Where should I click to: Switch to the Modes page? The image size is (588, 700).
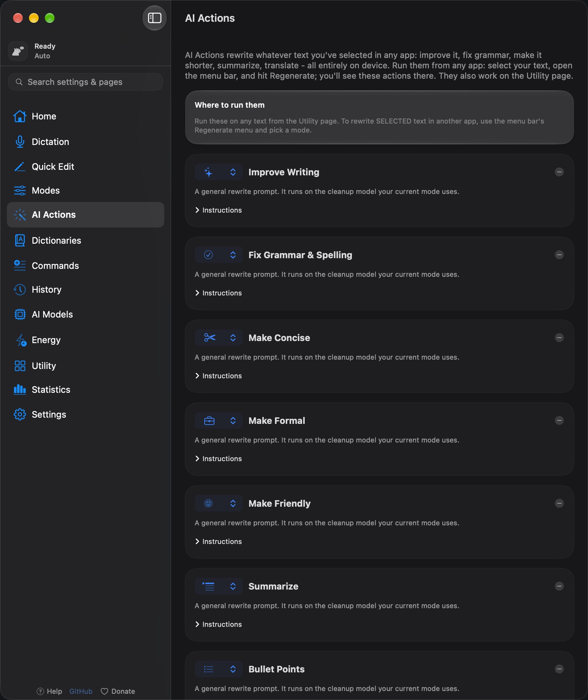[x=85, y=191]
